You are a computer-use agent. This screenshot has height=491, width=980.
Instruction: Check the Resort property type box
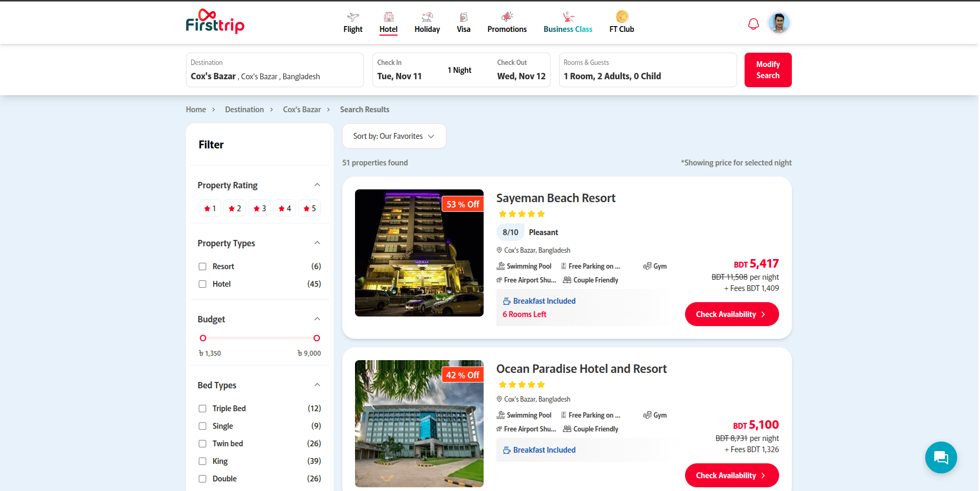[x=202, y=267]
